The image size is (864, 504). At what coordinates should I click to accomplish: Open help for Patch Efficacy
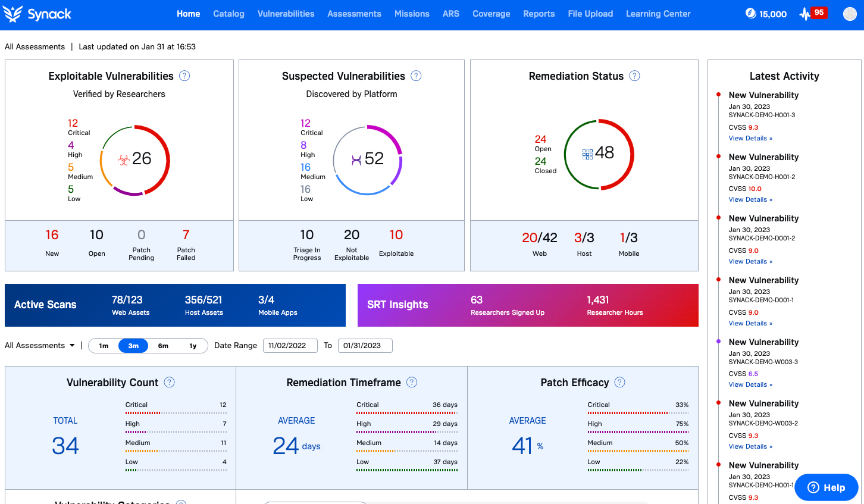(x=619, y=382)
